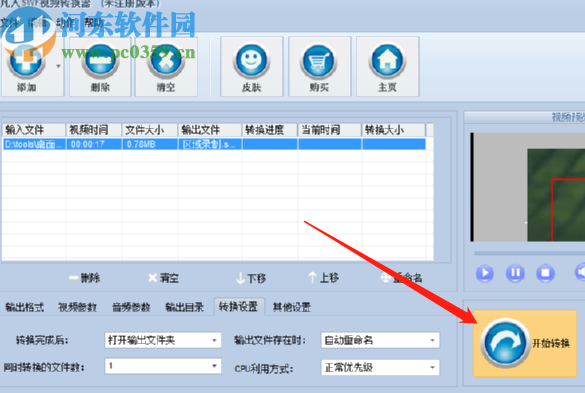Click the 添加 (Add) toolbar icon
The image size is (585, 393).
(x=26, y=67)
